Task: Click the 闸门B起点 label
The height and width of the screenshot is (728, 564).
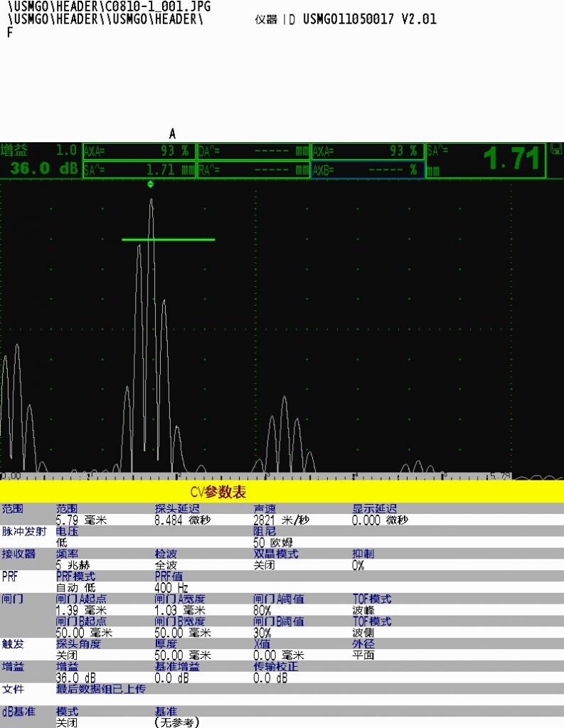Action: (x=81, y=621)
